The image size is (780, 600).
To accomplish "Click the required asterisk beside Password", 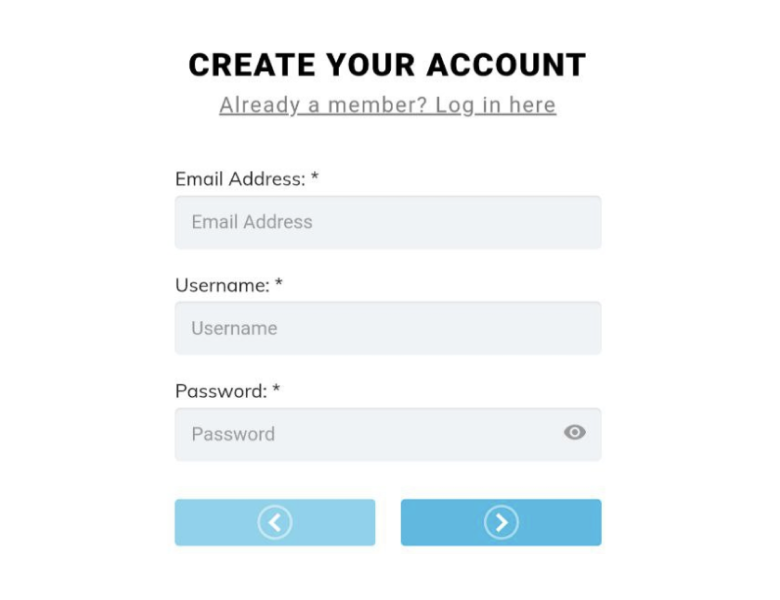I will pyautogui.click(x=276, y=390).
